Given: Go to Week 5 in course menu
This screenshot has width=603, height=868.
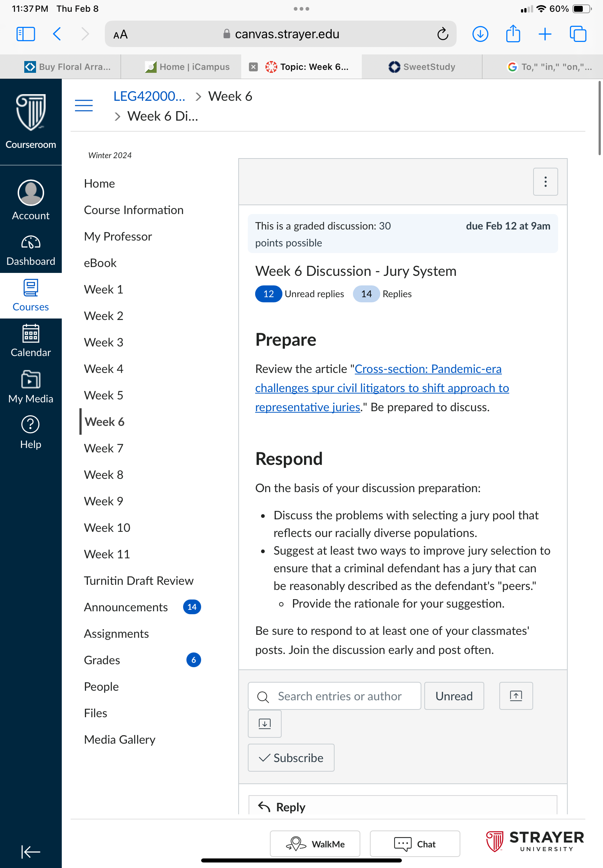Looking at the screenshot, I should [x=104, y=395].
